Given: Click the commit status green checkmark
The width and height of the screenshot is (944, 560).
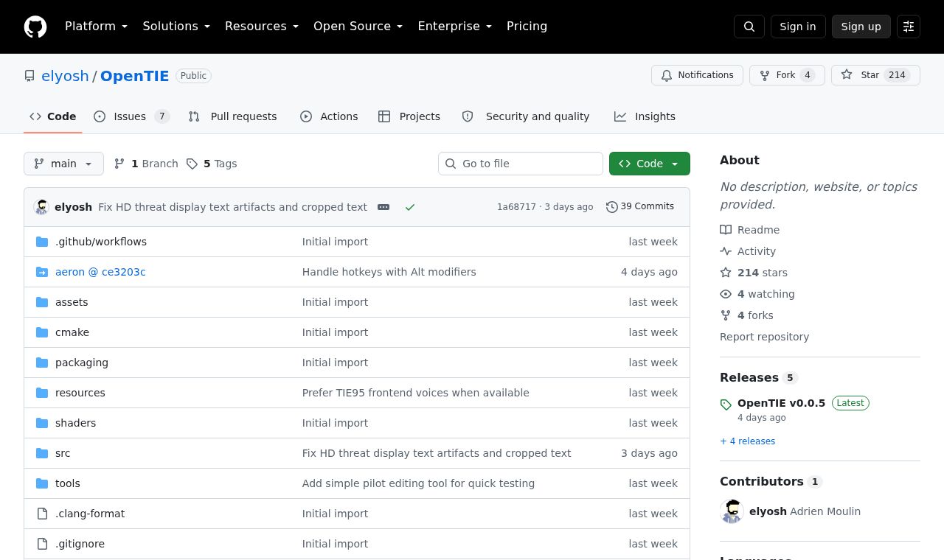Looking at the screenshot, I should point(410,207).
